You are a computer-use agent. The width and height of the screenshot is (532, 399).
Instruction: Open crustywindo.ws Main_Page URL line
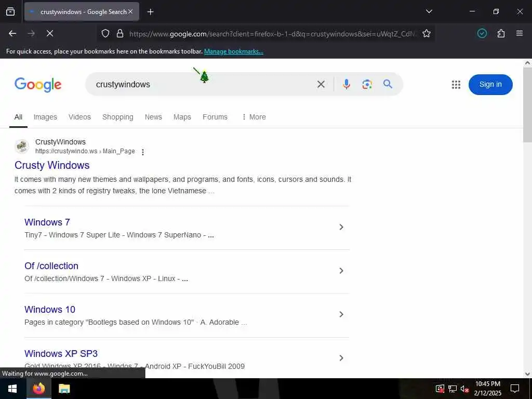85,151
